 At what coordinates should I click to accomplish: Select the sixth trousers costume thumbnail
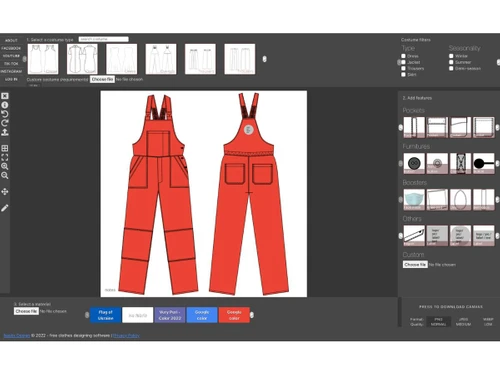tap(240, 59)
